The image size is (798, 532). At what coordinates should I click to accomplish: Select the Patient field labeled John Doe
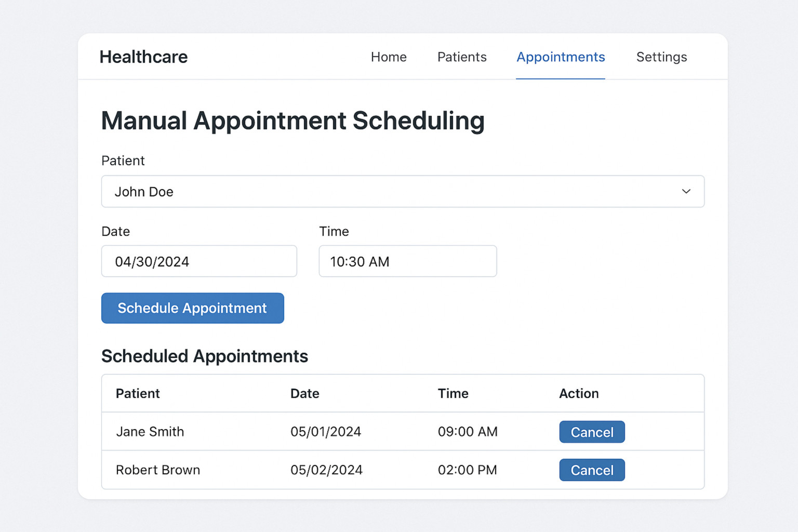click(x=403, y=191)
